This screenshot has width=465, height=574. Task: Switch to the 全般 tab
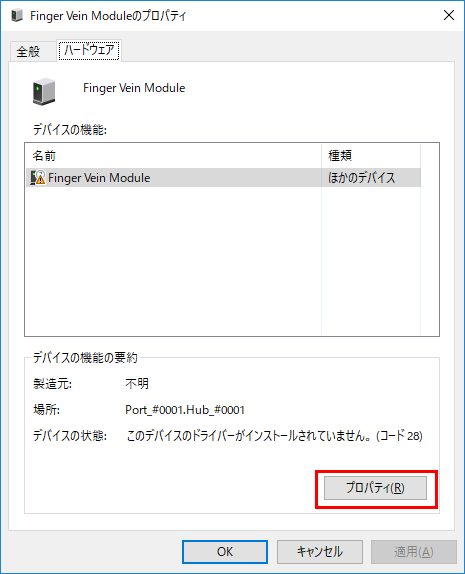point(28,52)
